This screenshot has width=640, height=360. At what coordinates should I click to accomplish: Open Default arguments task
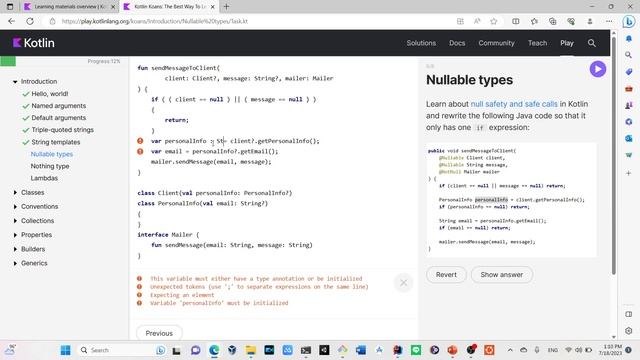59,118
